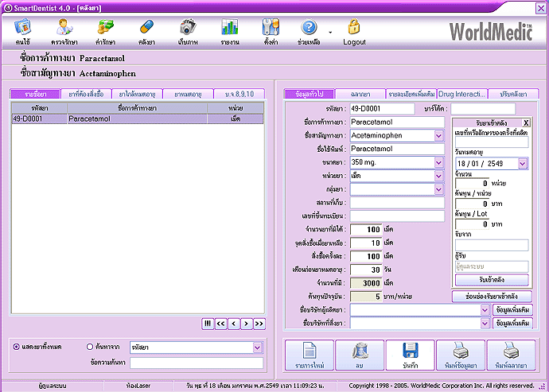Go to next record with > button

coord(247,324)
